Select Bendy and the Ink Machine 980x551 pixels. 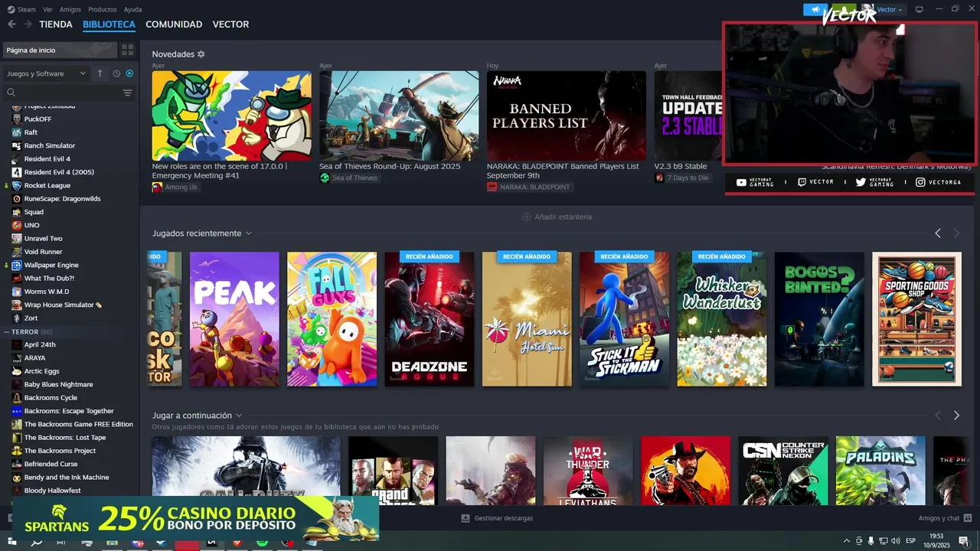67,478
